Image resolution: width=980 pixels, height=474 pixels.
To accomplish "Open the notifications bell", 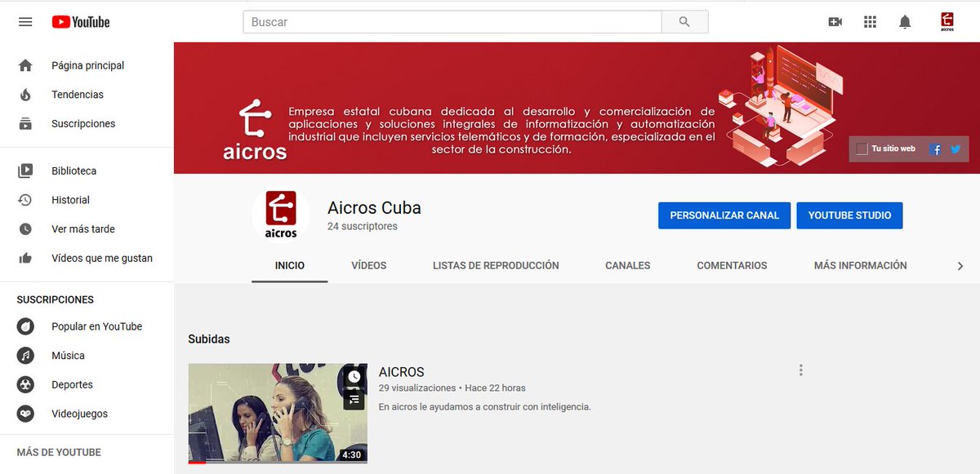I will (905, 22).
